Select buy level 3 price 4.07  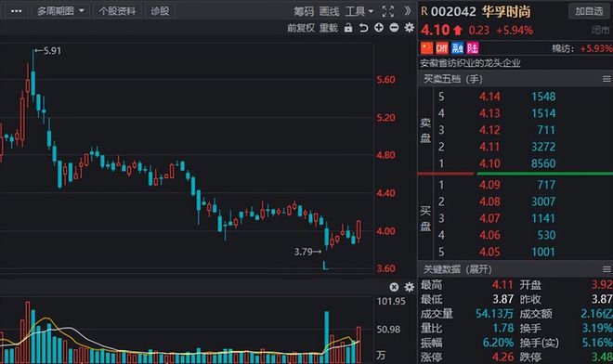point(489,218)
